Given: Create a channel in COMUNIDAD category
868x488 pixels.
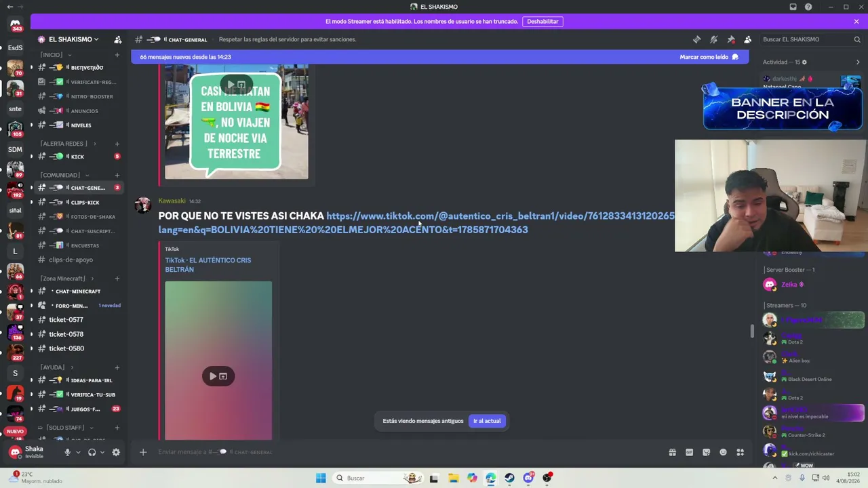Looking at the screenshot, I should 117,175.
